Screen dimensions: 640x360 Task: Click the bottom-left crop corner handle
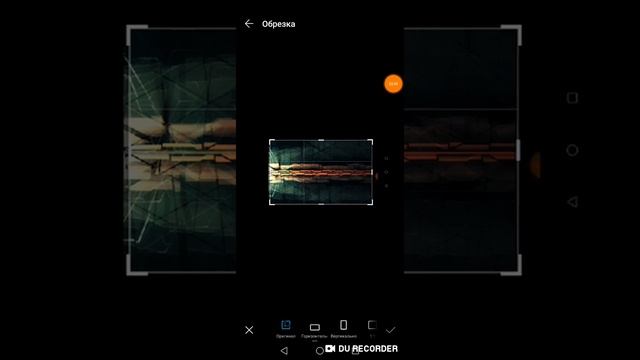tap(271, 202)
